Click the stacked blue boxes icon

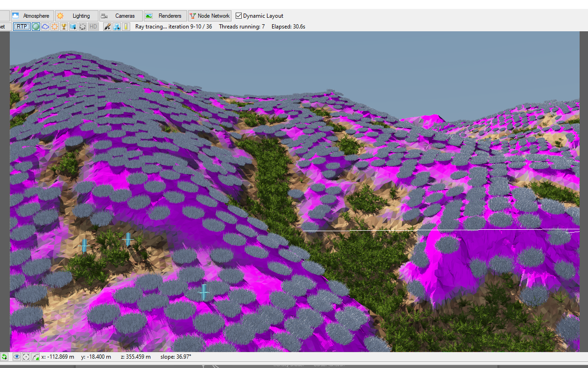tap(116, 27)
